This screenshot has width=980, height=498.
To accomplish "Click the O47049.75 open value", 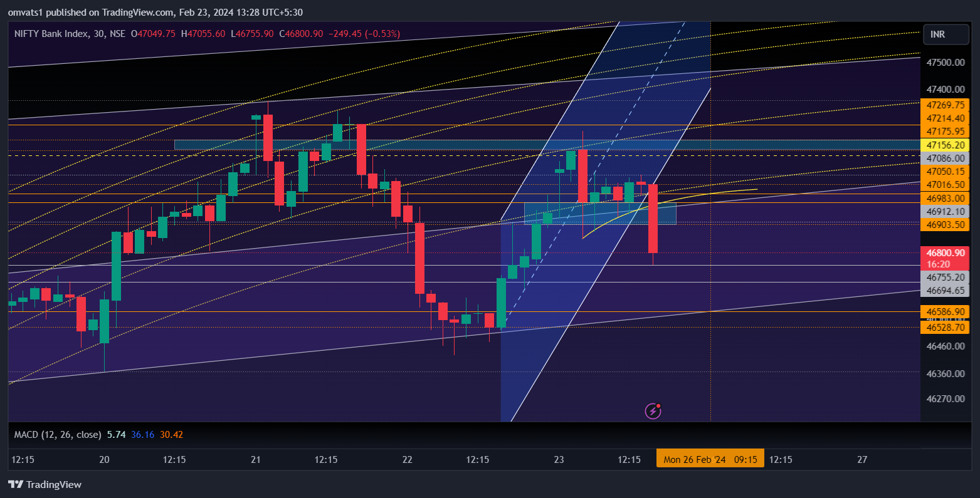I will (153, 34).
